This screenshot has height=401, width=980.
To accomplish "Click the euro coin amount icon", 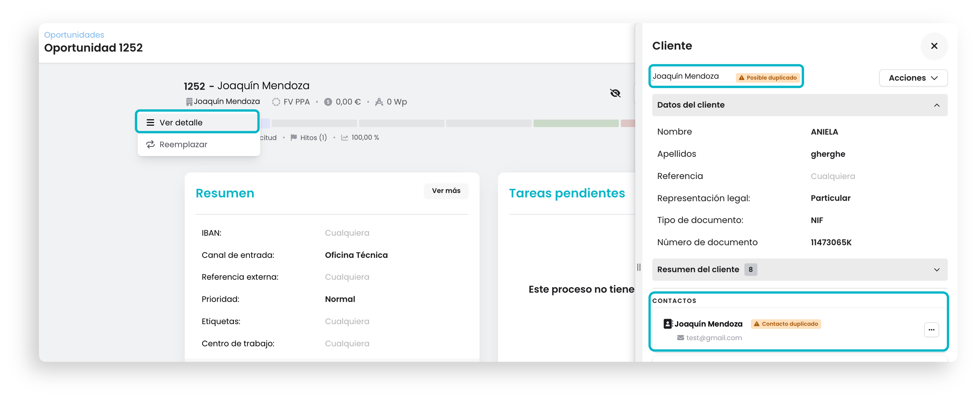I will tap(328, 102).
